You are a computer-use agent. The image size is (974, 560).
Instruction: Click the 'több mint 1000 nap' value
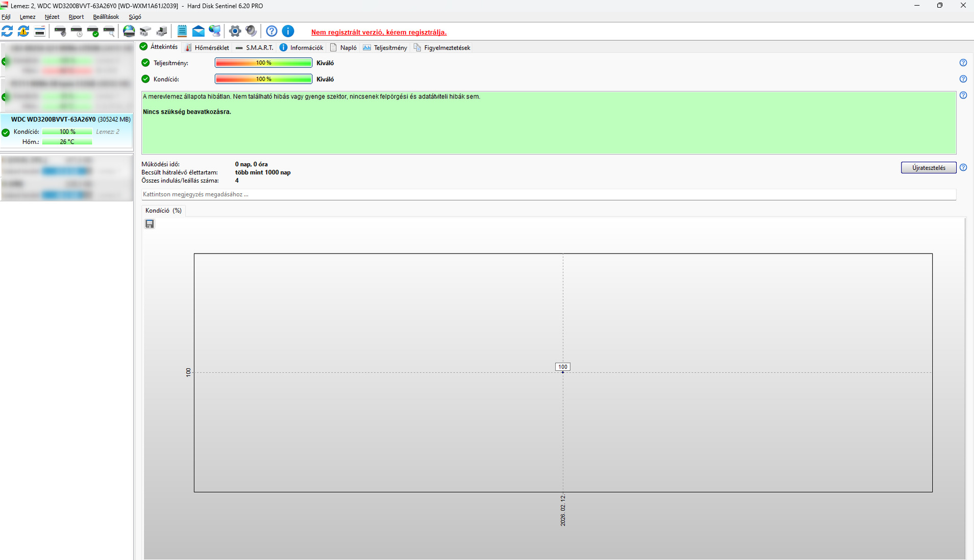point(263,172)
